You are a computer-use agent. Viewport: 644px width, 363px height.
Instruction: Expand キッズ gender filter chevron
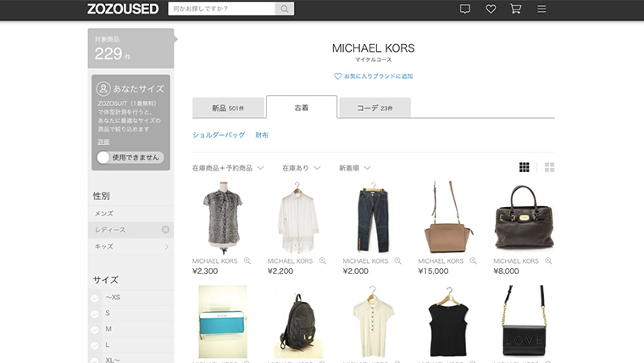click(166, 246)
